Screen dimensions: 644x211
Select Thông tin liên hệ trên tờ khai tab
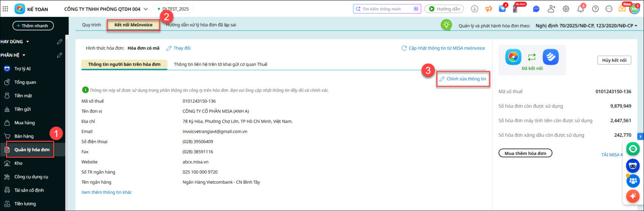[221, 64]
